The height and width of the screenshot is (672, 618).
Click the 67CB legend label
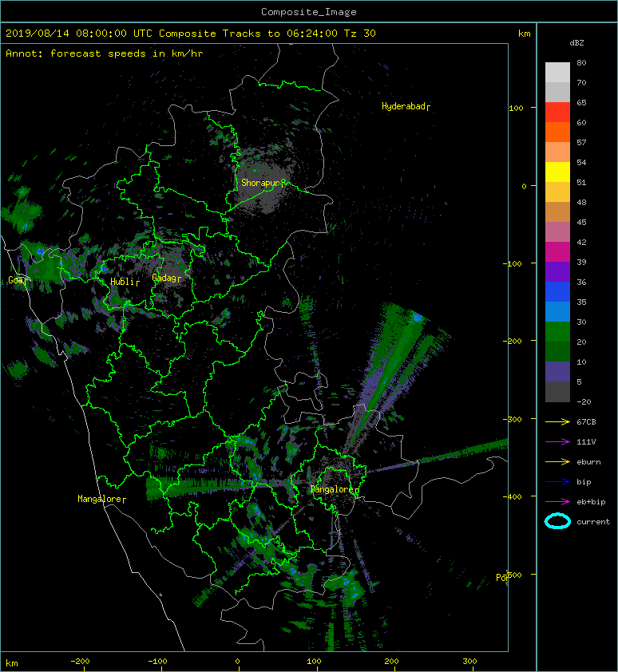(586, 421)
